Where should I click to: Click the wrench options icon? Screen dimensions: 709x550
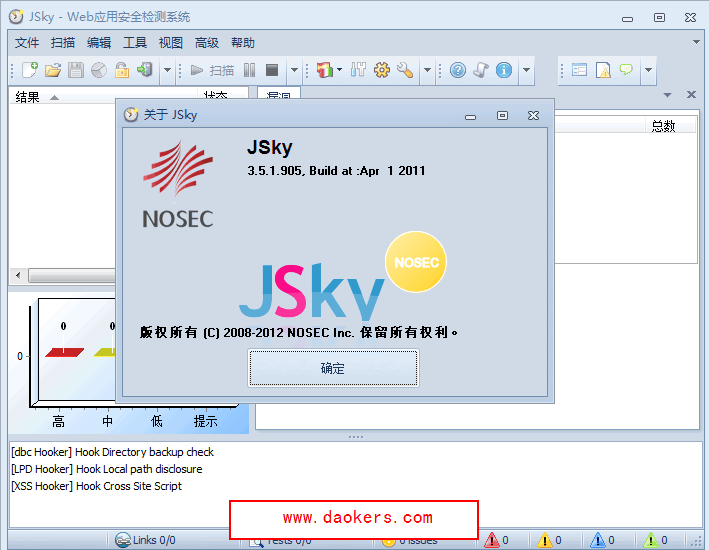pyautogui.click(x=405, y=70)
